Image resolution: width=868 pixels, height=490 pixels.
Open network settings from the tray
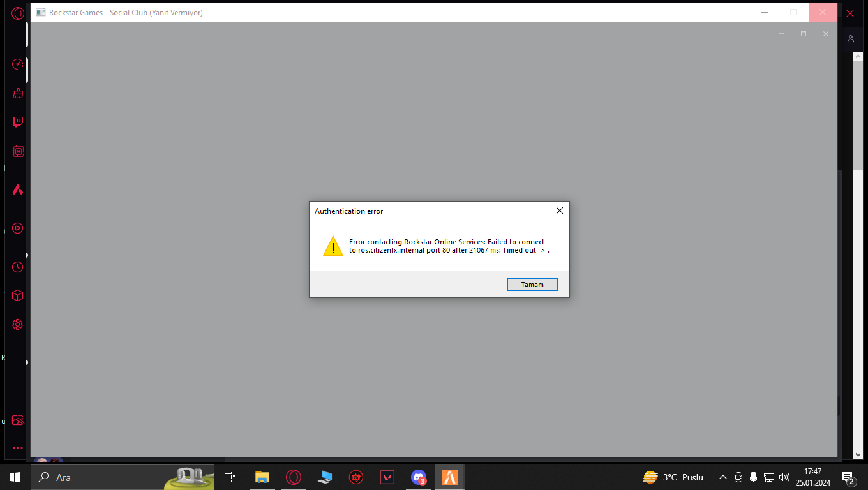point(769,477)
